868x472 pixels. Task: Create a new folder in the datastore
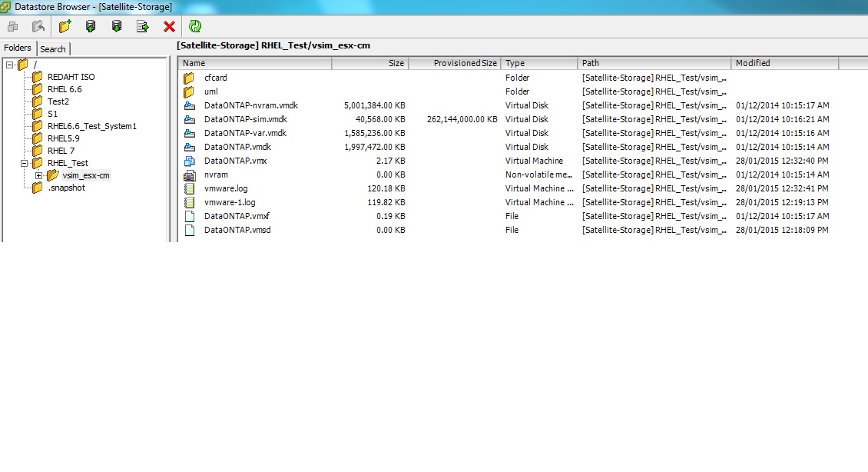[x=65, y=26]
